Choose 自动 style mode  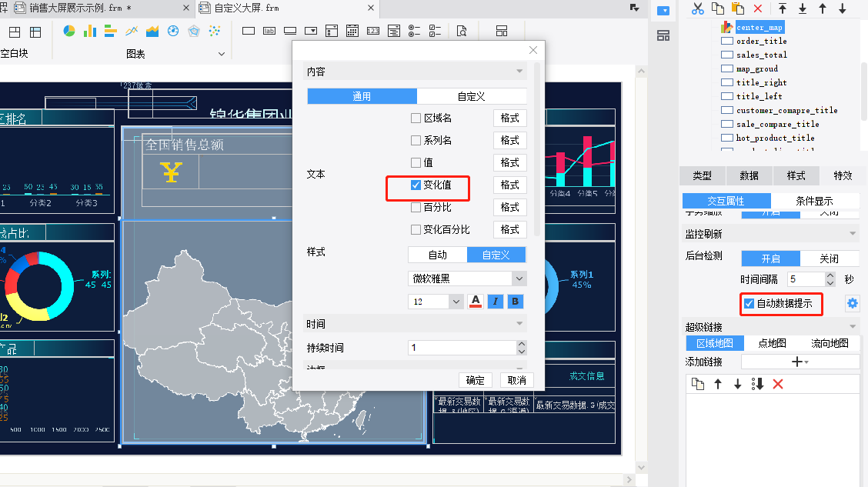(438, 255)
